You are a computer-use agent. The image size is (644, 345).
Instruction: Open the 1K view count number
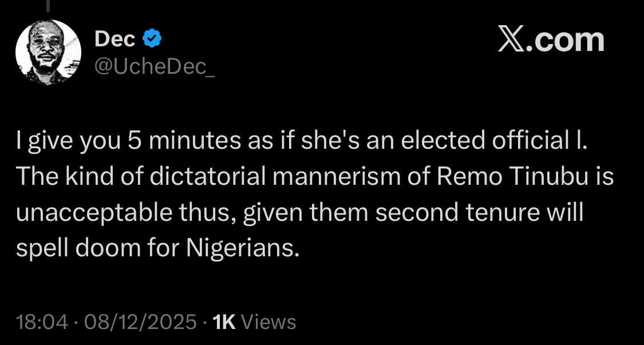[224, 322]
